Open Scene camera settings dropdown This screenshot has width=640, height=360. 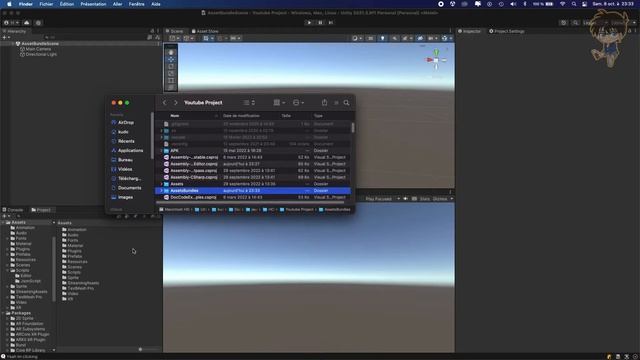point(432,38)
